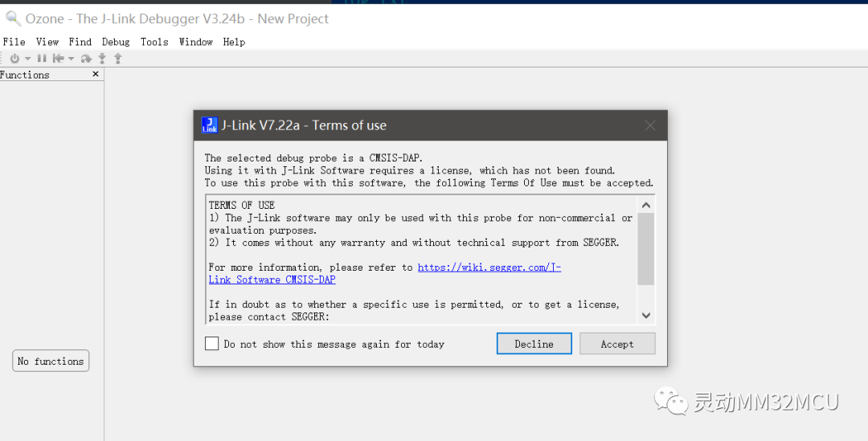Click the Step Out (up arrow) icon
This screenshot has width=868, height=441.
pos(118,58)
